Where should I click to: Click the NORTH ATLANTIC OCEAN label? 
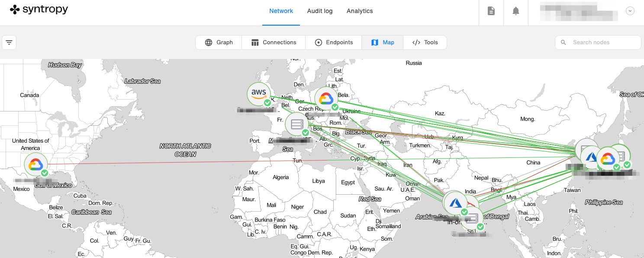point(185,150)
